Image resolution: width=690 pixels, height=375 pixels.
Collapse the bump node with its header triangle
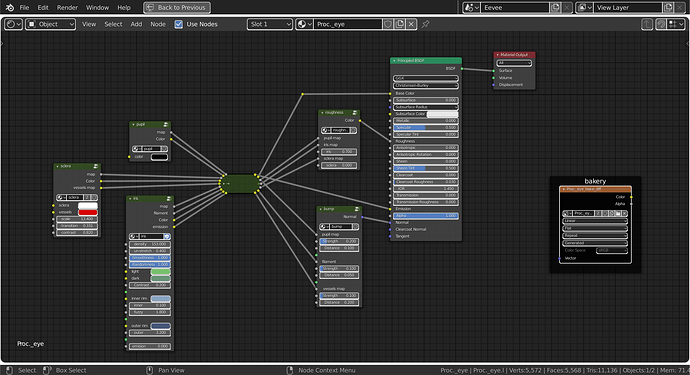(321, 209)
